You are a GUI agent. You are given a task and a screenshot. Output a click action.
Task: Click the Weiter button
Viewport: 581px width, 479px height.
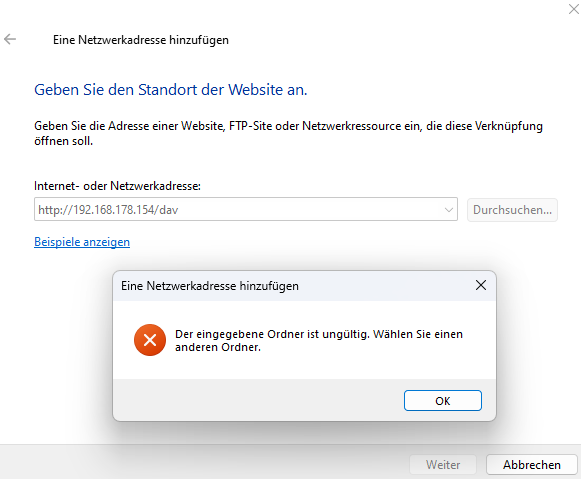point(442,465)
